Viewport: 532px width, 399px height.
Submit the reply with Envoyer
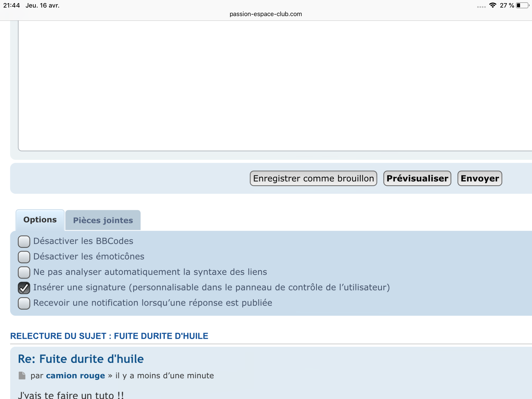coord(480,178)
